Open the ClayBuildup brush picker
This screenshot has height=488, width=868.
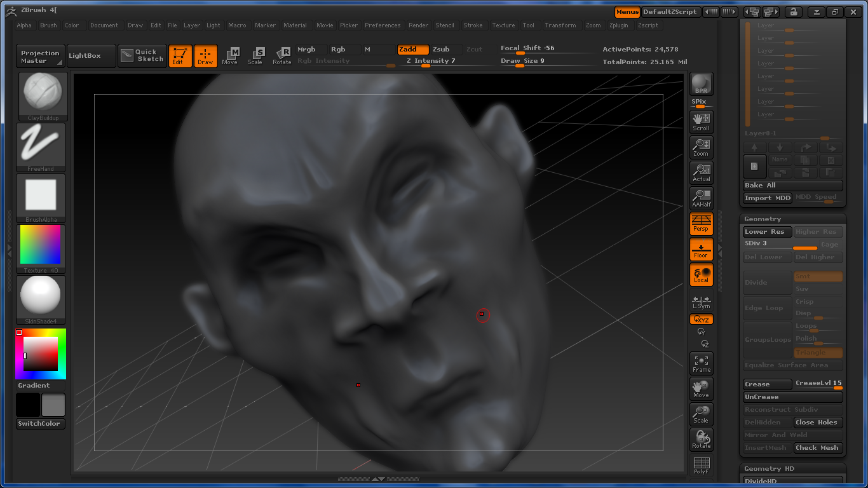click(x=43, y=95)
